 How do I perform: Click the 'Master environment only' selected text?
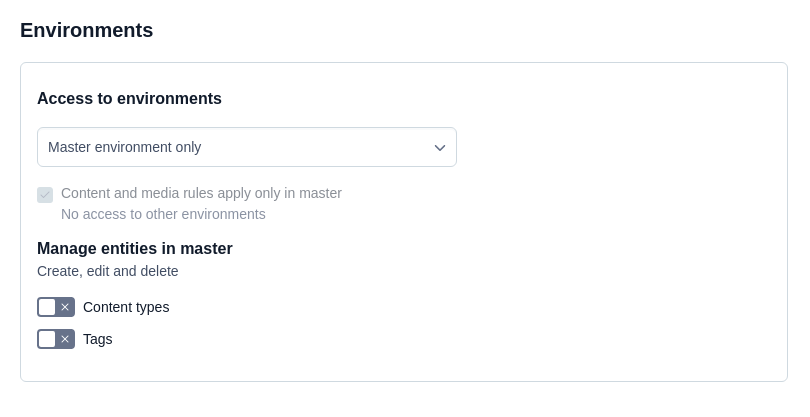pos(125,147)
